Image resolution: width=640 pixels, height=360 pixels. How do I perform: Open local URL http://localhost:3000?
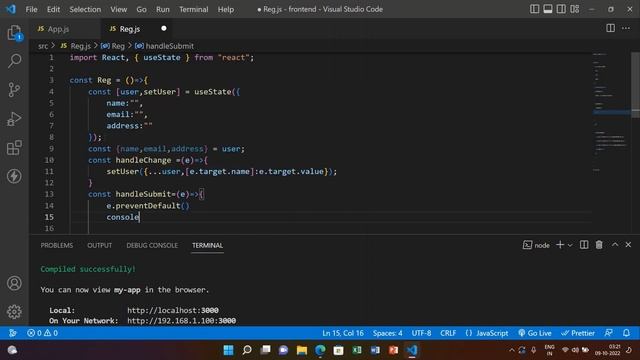tap(173, 310)
